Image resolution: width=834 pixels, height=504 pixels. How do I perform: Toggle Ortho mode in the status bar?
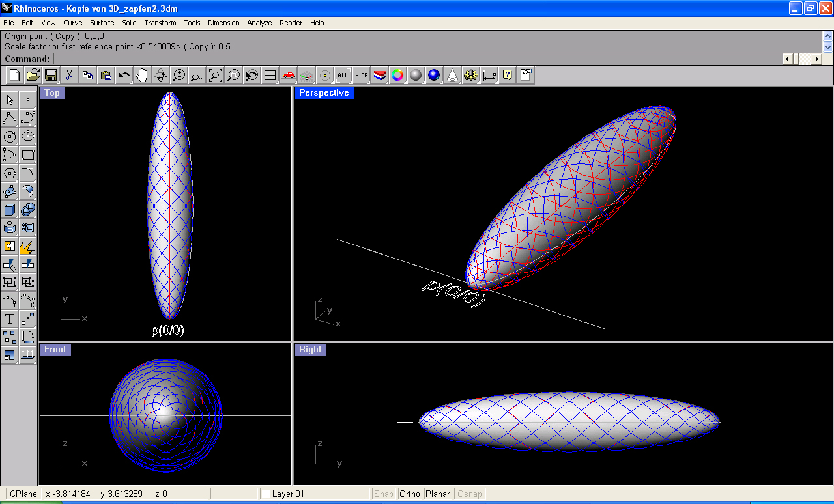(410, 494)
